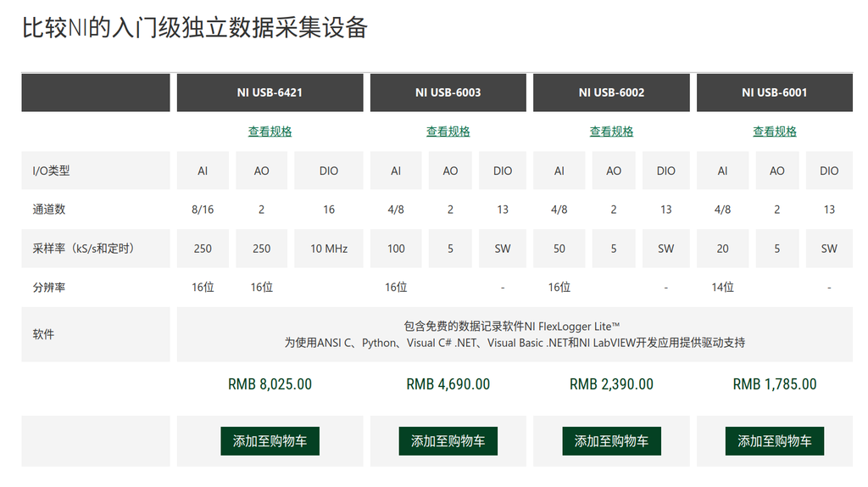Screen dimensions: 868x487
Task: Click the 10 MHz sampling rate cell
Action: [x=329, y=249]
